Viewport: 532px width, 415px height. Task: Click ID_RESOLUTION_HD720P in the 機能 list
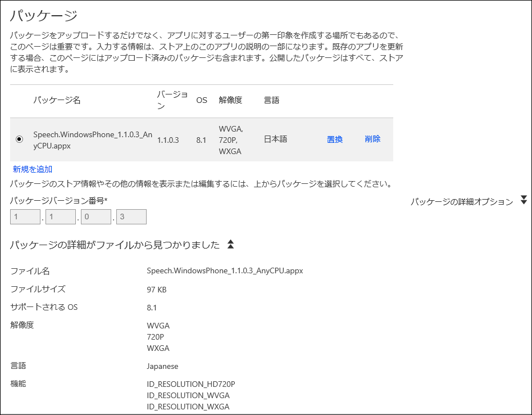190,384
